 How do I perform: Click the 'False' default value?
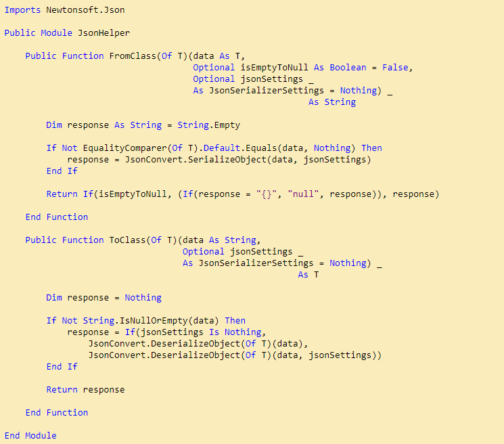[x=395, y=68]
